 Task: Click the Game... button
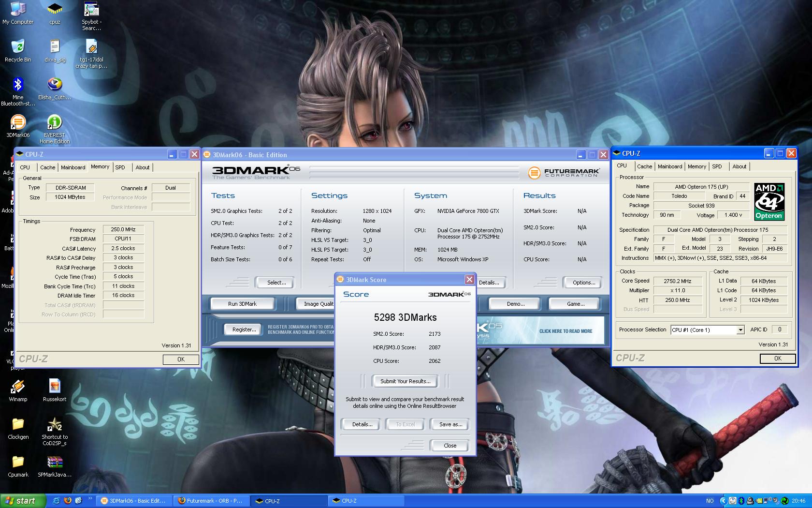point(576,304)
